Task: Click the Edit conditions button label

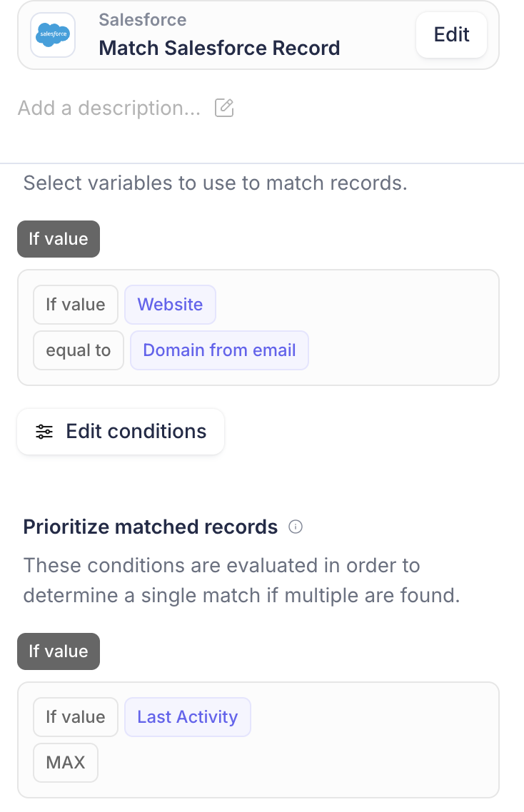Action: tap(136, 432)
